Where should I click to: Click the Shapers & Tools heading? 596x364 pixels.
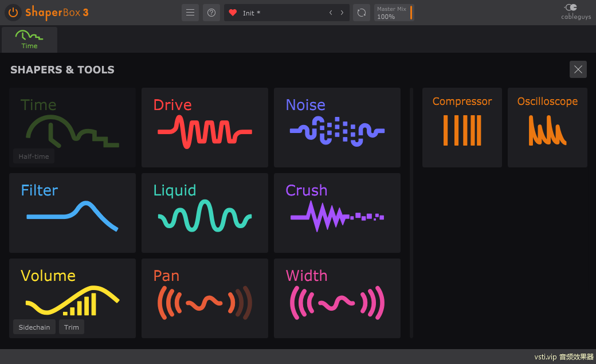pos(62,69)
